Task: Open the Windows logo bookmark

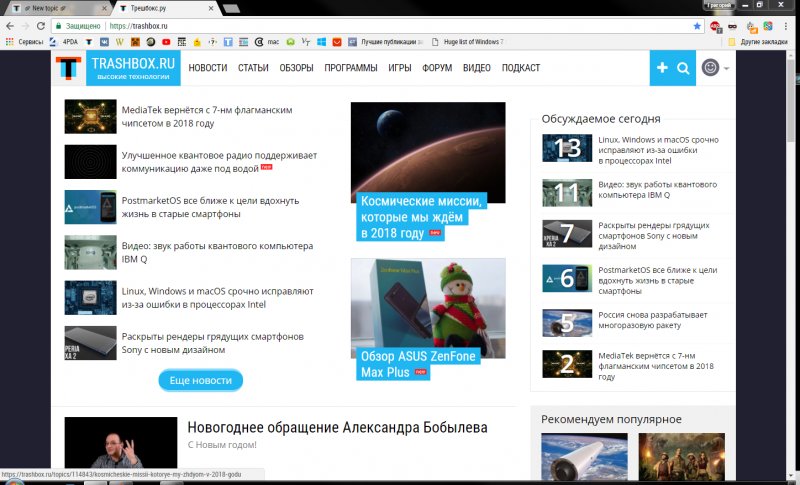Action: click(321, 42)
